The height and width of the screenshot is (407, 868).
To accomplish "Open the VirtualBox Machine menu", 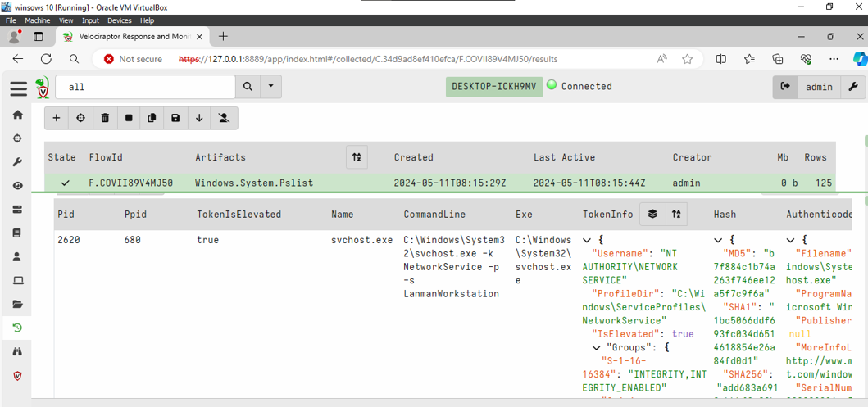I will [38, 20].
